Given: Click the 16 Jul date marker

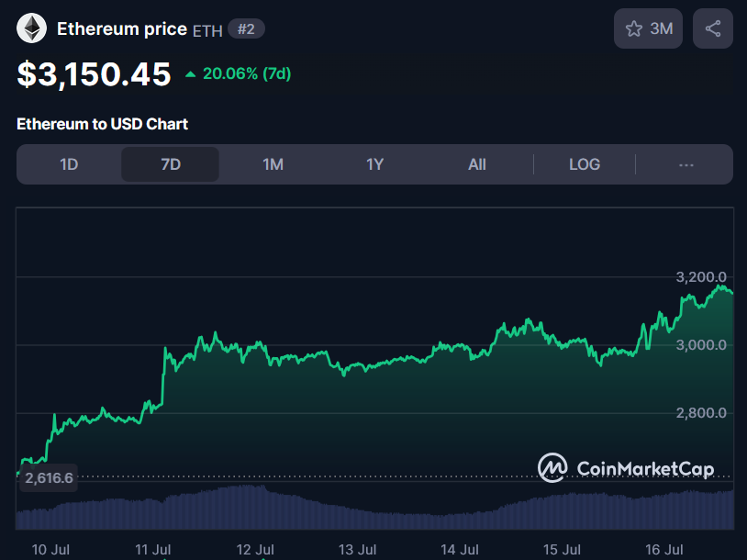Looking at the screenshot, I should coord(664,550).
